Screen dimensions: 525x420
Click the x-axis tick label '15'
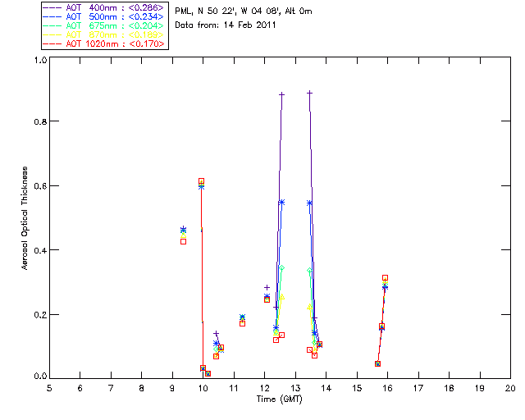(357, 388)
